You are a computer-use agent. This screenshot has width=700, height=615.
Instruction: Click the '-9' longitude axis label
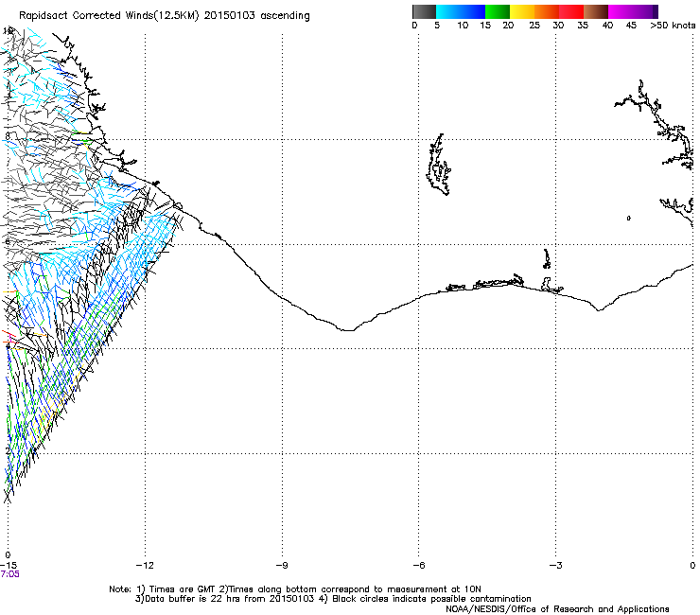point(282,566)
